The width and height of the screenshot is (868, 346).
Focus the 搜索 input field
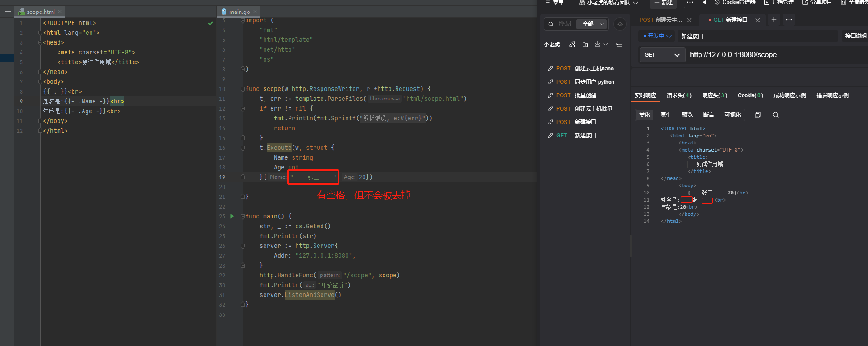(565, 24)
